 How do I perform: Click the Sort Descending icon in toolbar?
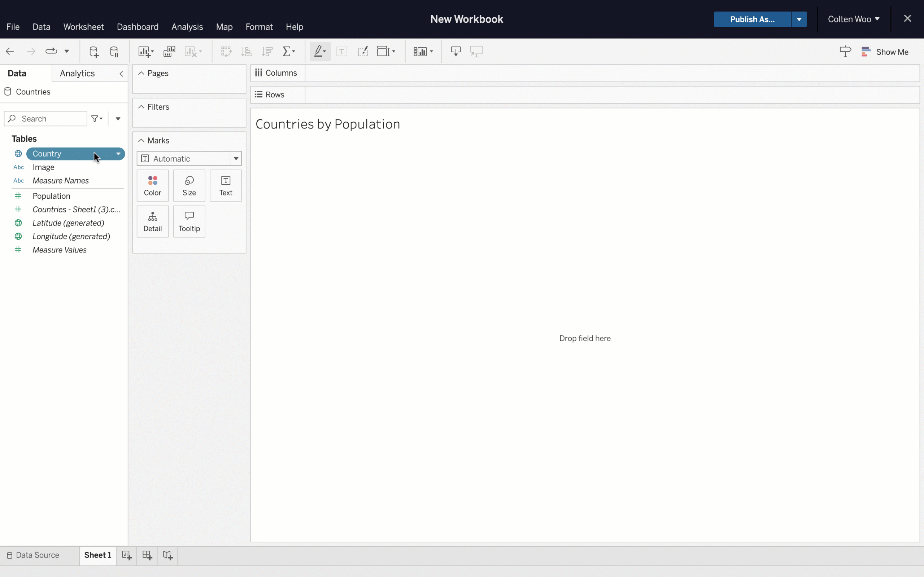[267, 51]
